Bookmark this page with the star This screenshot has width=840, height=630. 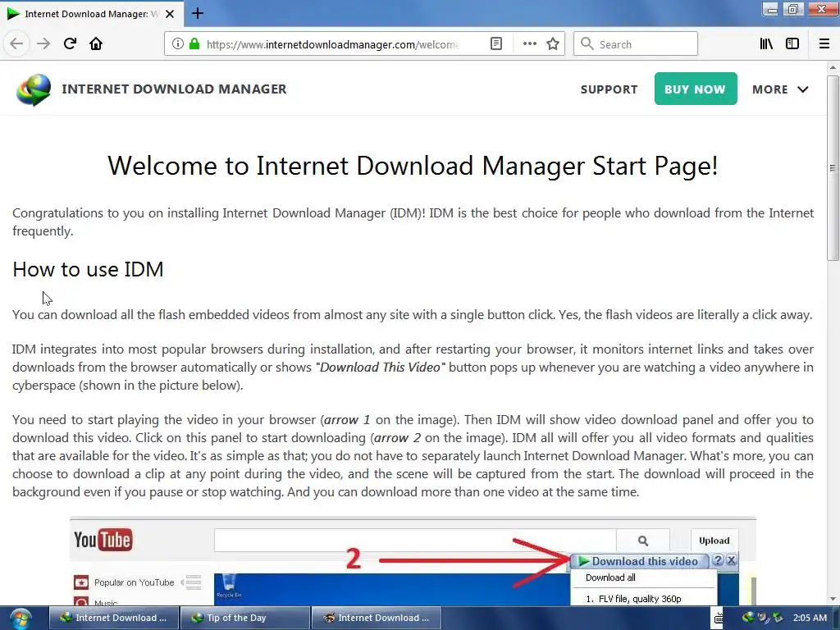coord(553,43)
